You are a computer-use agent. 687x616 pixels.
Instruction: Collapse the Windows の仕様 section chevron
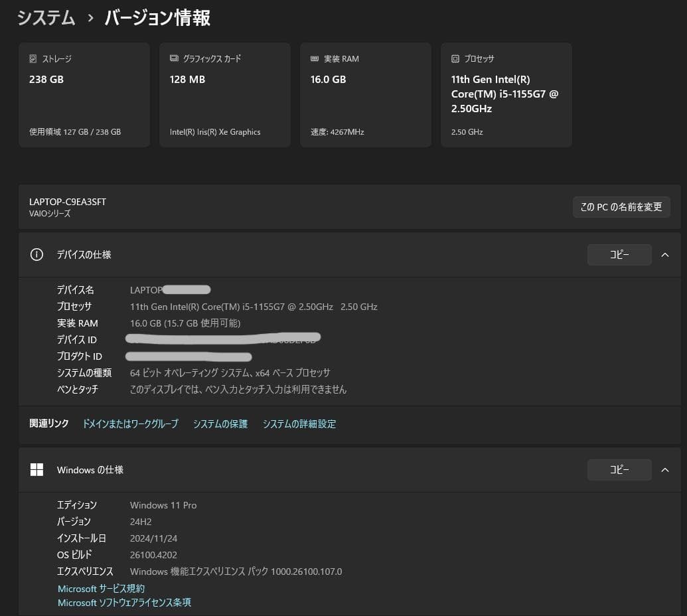665,470
